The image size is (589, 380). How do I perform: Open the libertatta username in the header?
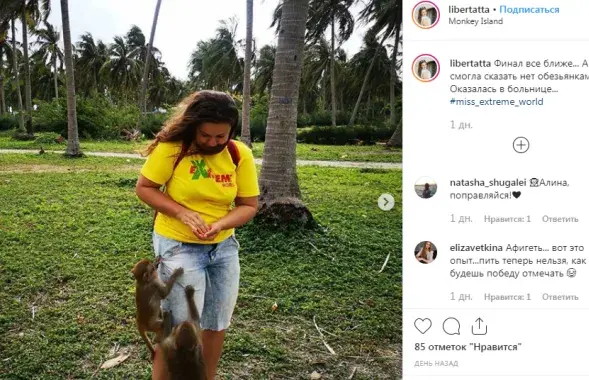click(x=469, y=10)
